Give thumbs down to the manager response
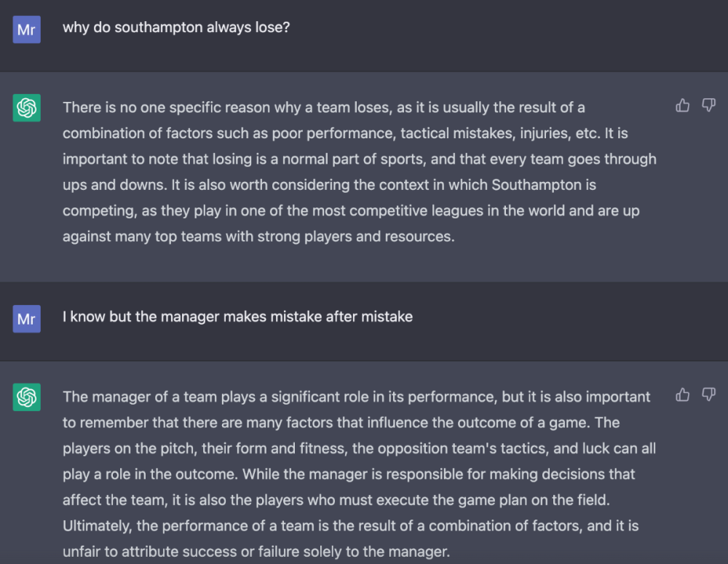 708,395
